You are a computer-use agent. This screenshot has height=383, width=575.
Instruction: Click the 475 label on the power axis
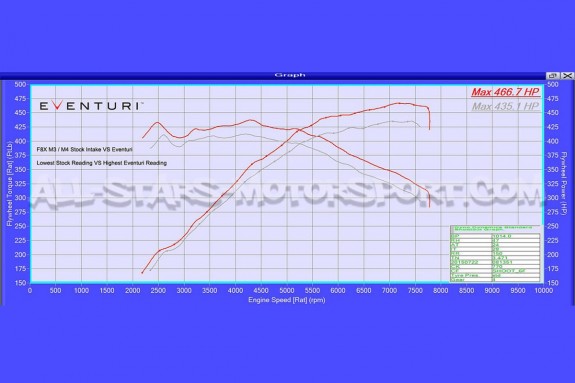(x=553, y=99)
